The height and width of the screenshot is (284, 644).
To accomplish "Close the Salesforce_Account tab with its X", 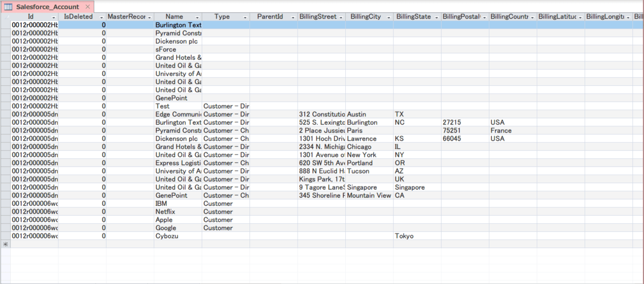I will (87, 7).
